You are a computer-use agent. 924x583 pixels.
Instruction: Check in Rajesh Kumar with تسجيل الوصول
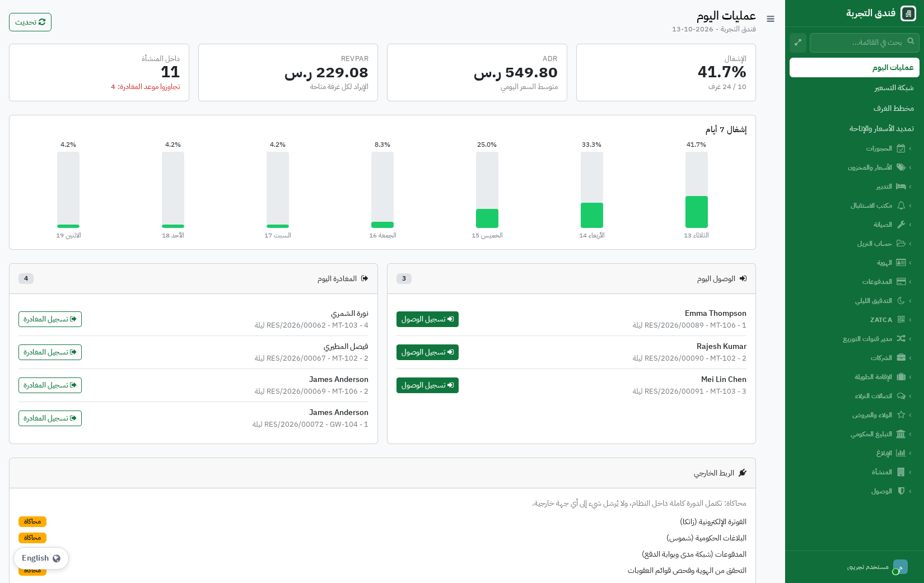pyautogui.click(x=427, y=352)
